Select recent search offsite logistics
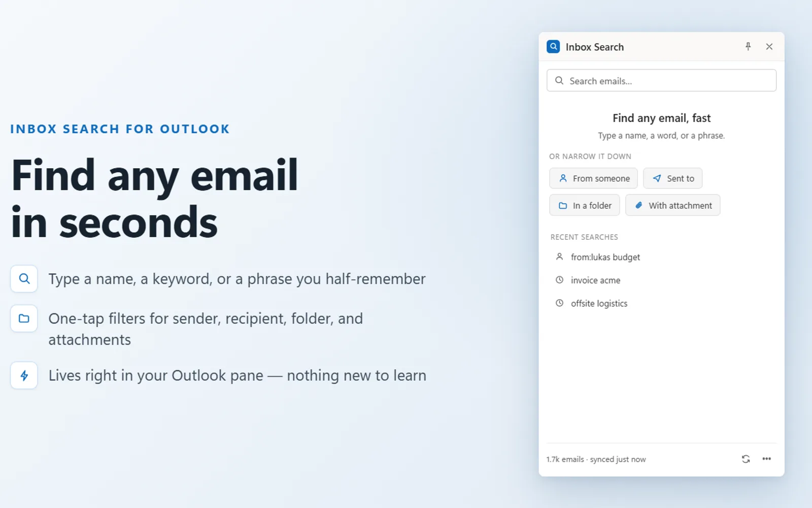The width and height of the screenshot is (812, 508). [x=661, y=303]
